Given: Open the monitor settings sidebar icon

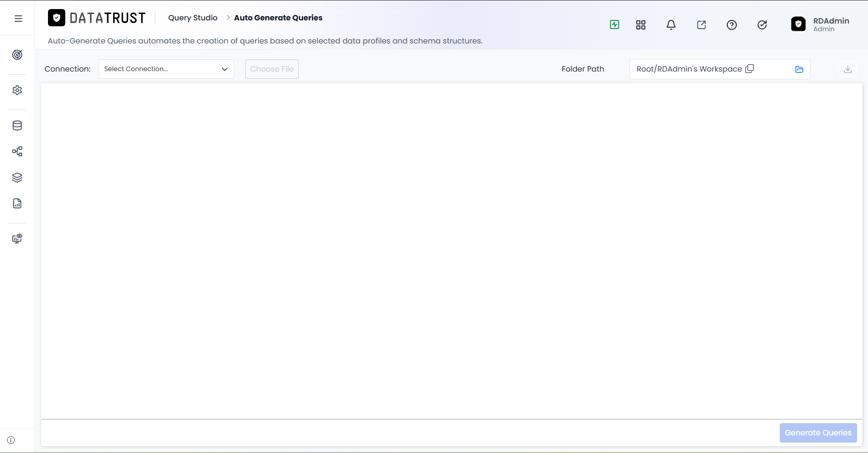Looking at the screenshot, I should [x=17, y=239].
